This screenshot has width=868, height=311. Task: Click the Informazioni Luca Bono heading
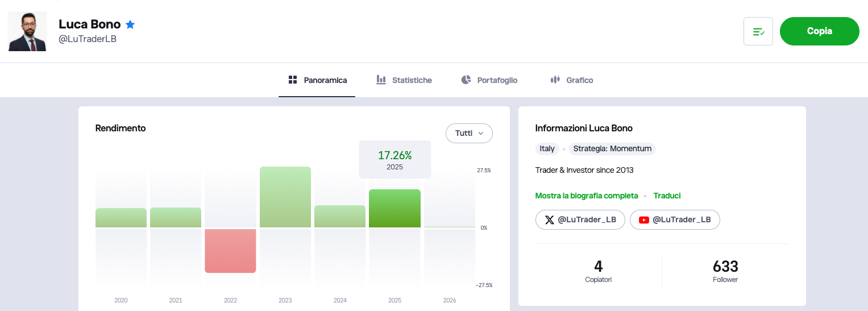coord(584,128)
